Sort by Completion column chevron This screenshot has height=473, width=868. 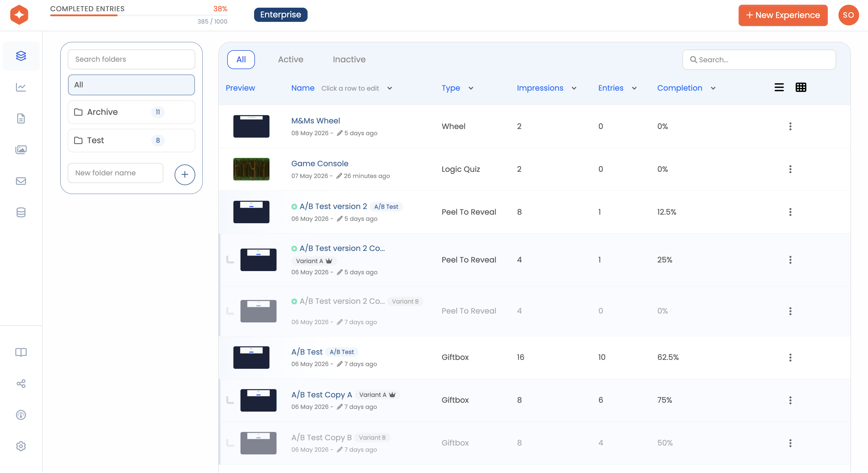[x=713, y=88]
